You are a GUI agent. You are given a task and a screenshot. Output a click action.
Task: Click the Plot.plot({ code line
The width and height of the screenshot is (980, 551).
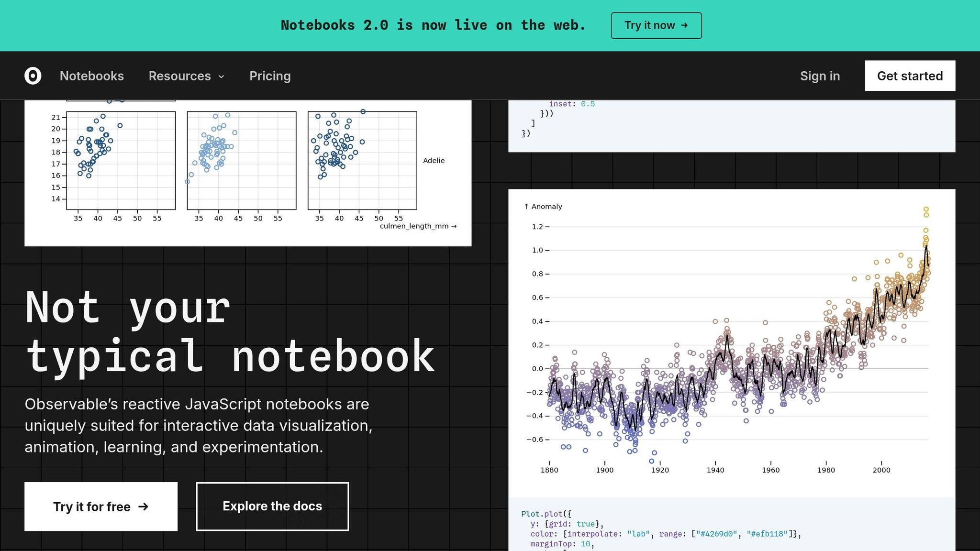click(546, 514)
